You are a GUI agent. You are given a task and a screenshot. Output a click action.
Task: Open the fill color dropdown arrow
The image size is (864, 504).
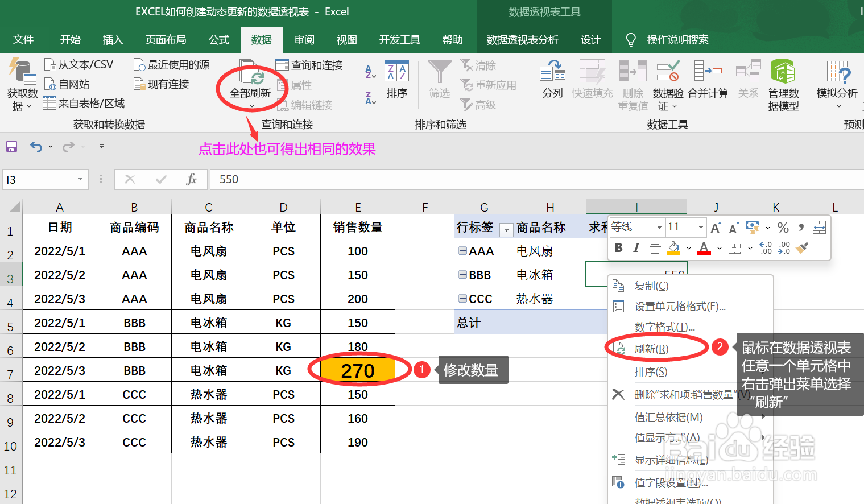688,248
